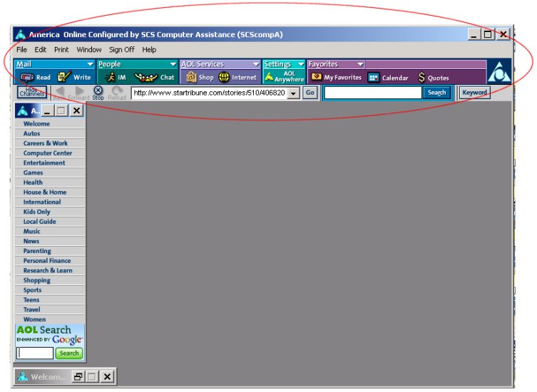537x392 pixels.
Task: Click the Go button
Action: (x=310, y=93)
